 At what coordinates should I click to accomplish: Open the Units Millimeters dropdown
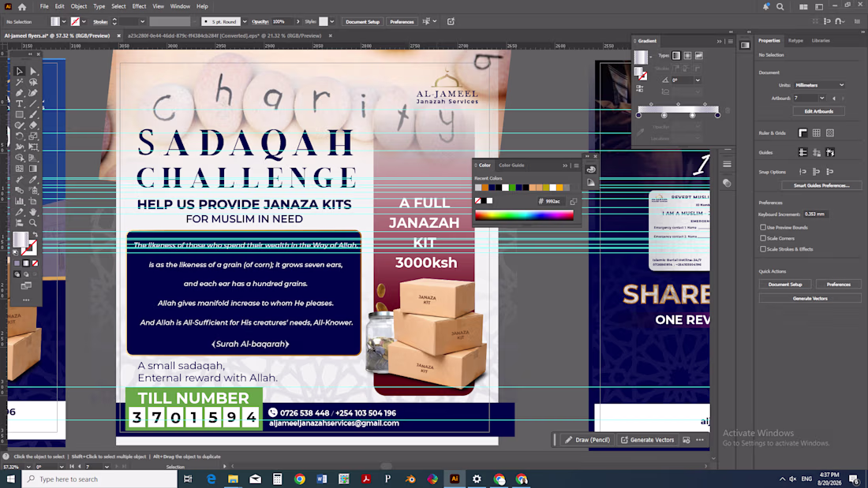tap(819, 85)
